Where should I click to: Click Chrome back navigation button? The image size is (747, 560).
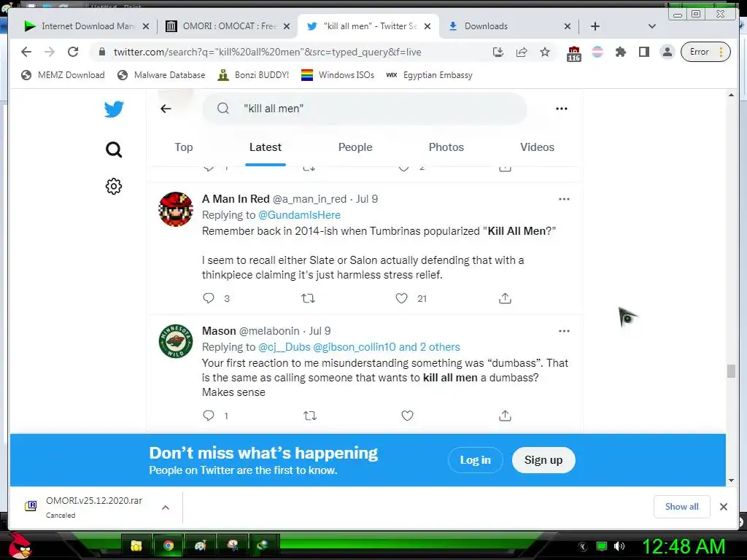coord(26,52)
